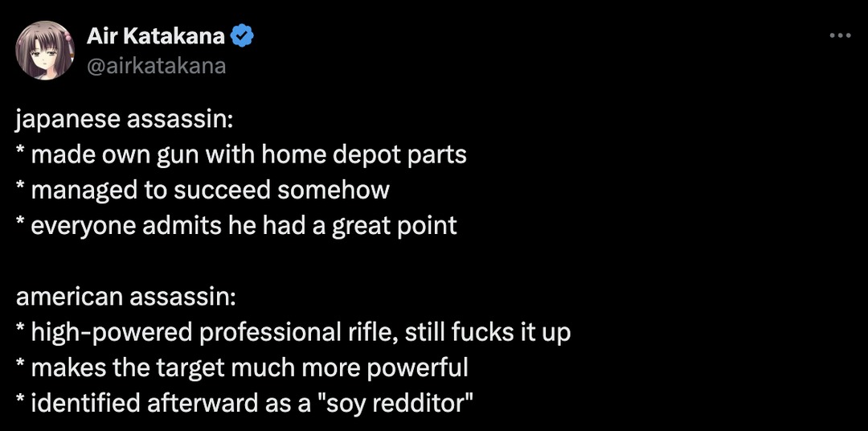Click the line "everyone admits he had a great point"

(236, 226)
